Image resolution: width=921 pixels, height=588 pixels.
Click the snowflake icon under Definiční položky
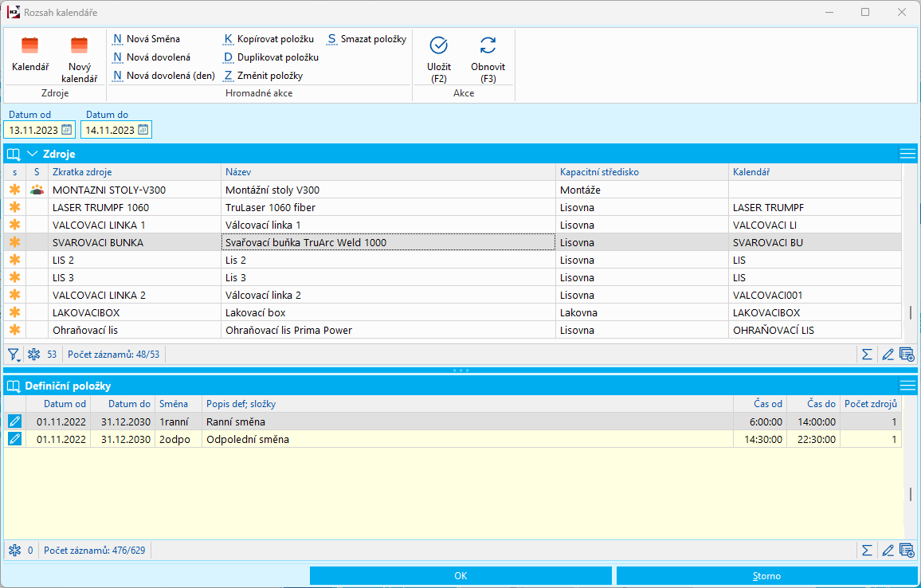point(14,550)
